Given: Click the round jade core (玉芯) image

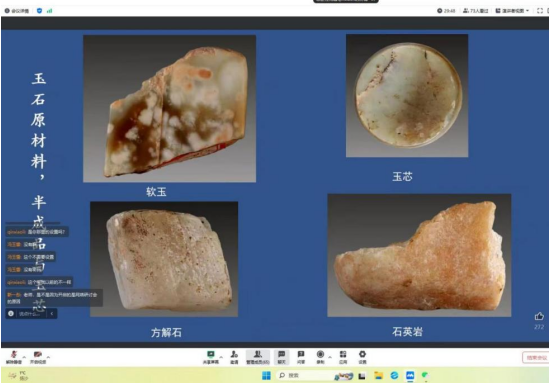Looking at the screenshot, I should click(407, 96).
